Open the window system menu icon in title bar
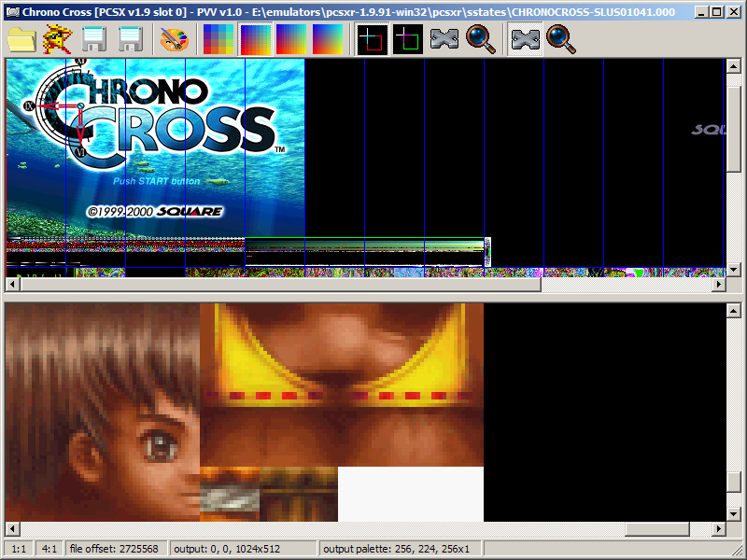The width and height of the screenshot is (747, 560). coord(11,12)
